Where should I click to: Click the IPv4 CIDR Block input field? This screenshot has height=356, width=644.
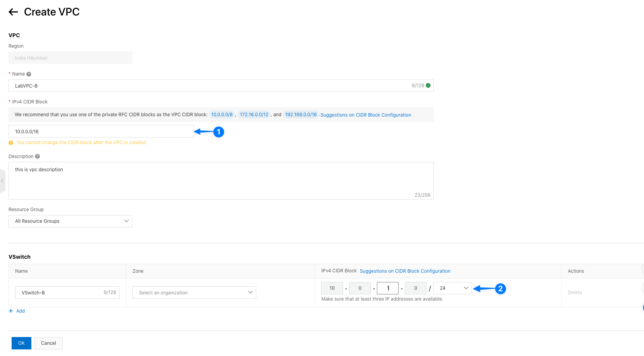(x=101, y=132)
